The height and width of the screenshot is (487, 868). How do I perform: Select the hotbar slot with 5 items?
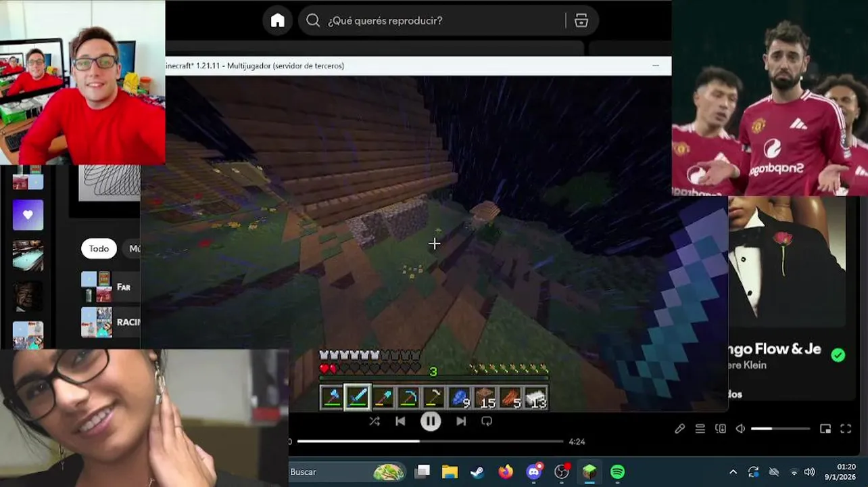(511, 398)
